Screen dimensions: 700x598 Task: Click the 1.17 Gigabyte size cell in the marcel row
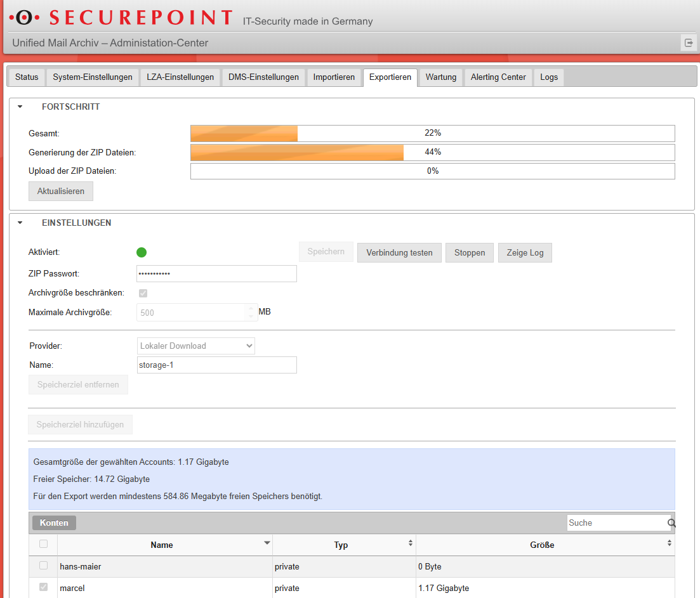point(545,588)
